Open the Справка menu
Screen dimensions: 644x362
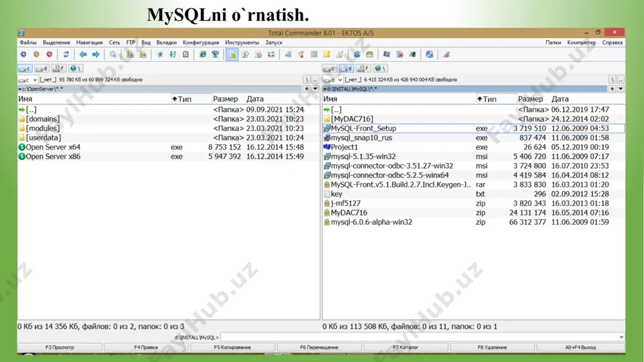point(612,43)
